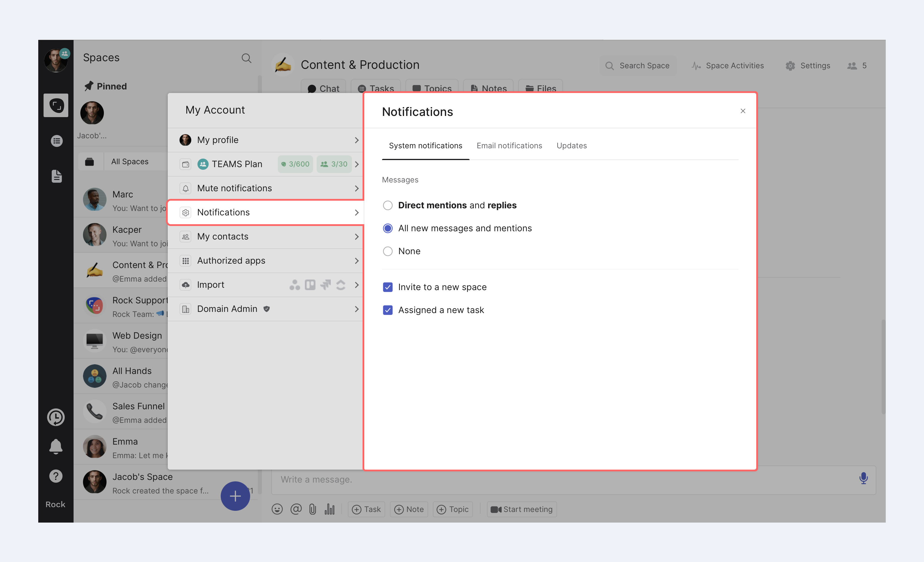Click the attachment paperclip icon
The width and height of the screenshot is (924, 562).
pos(313,509)
